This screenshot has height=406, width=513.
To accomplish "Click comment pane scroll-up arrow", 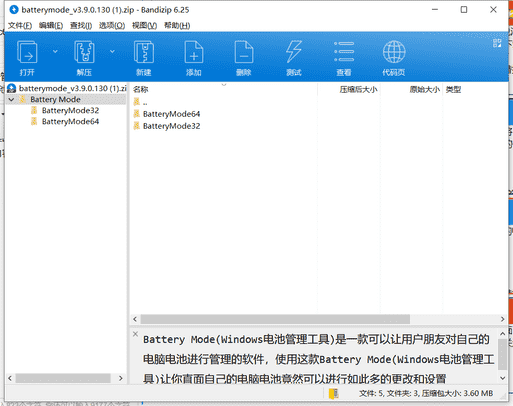I will [x=502, y=333].
